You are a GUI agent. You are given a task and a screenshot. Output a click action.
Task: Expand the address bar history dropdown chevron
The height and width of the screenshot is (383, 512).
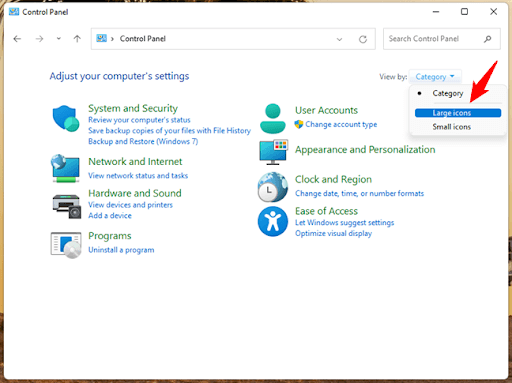coord(339,39)
